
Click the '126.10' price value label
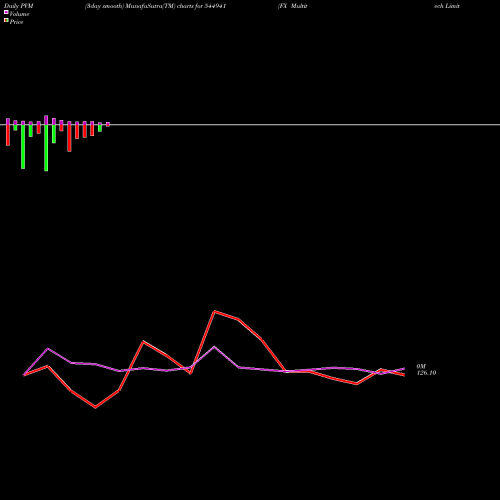tap(426, 373)
